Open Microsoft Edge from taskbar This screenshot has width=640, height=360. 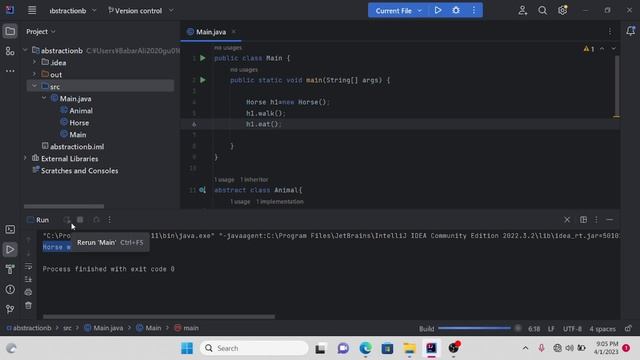pos(365,348)
